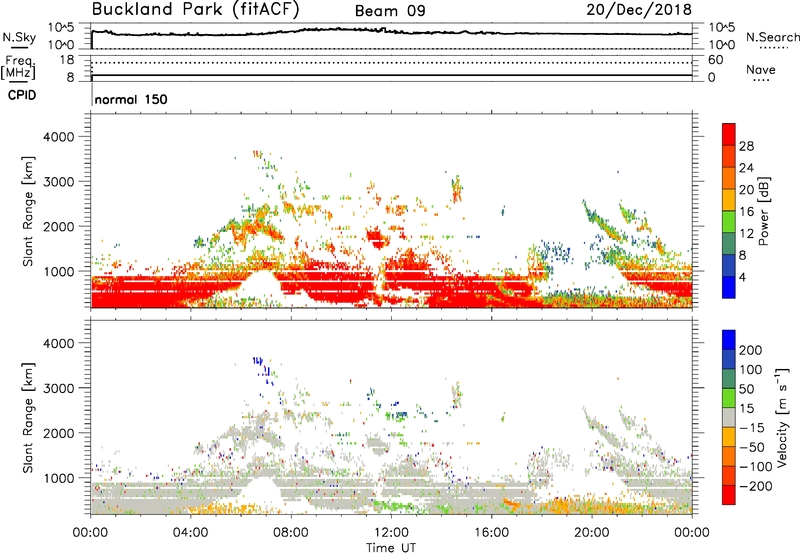The height and width of the screenshot is (554, 800).
Task: Click the Time UT axis title
Action: [391, 547]
